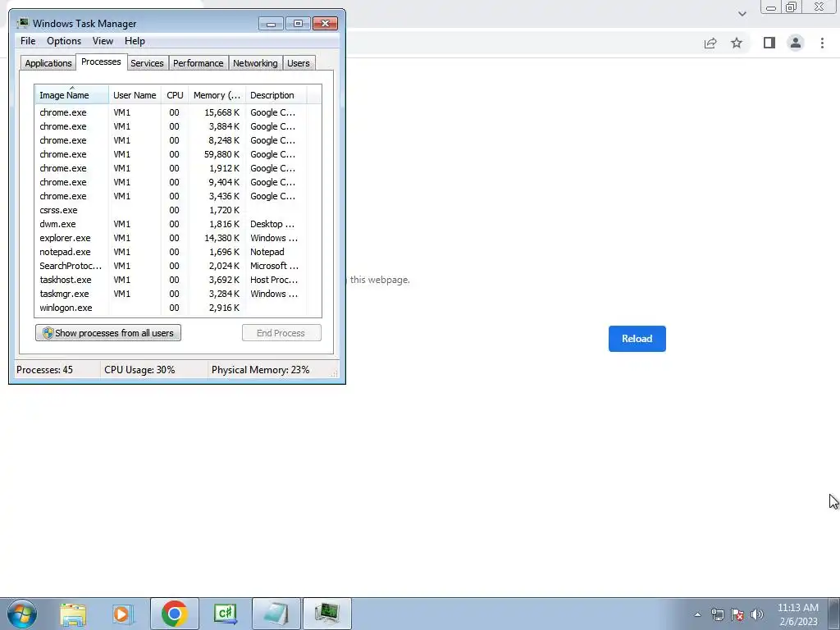Viewport: 840px width, 630px height.
Task: Open the C# application taskbar icon
Action: [225, 614]
